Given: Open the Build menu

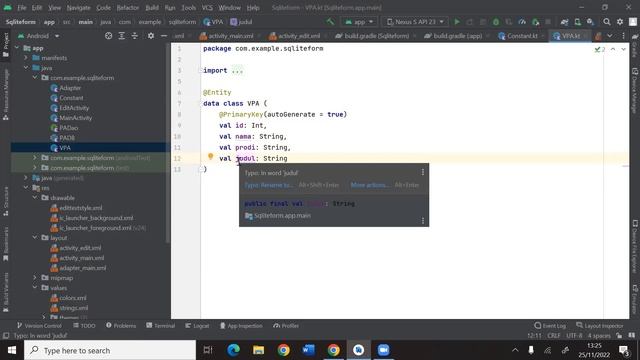Looking at the screenshot, I should [152, 8].
